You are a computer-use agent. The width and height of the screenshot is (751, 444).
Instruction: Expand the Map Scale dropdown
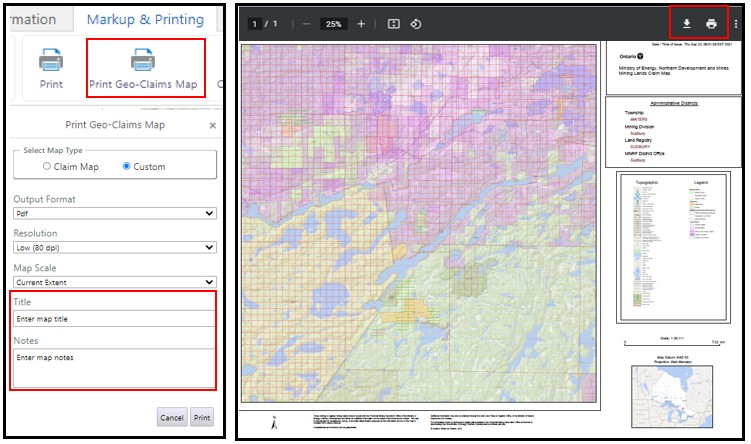(x=114, y=283)
